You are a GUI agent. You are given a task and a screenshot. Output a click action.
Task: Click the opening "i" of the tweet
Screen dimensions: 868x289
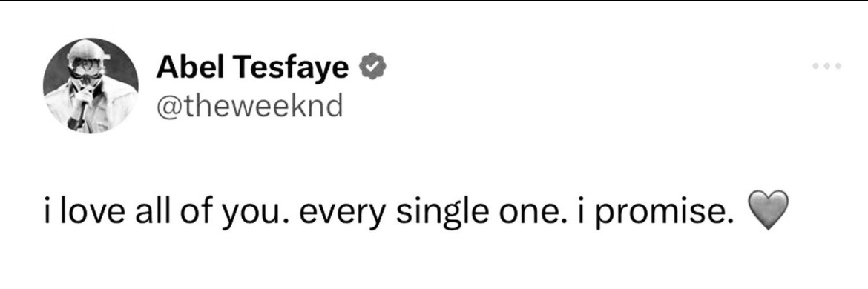pyautogui.click(x=48, y=213)
